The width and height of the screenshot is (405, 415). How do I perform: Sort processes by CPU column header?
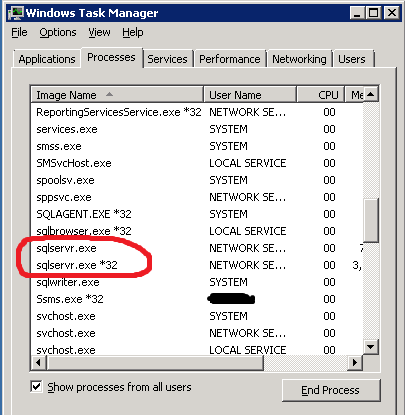(x=321, y=95)
